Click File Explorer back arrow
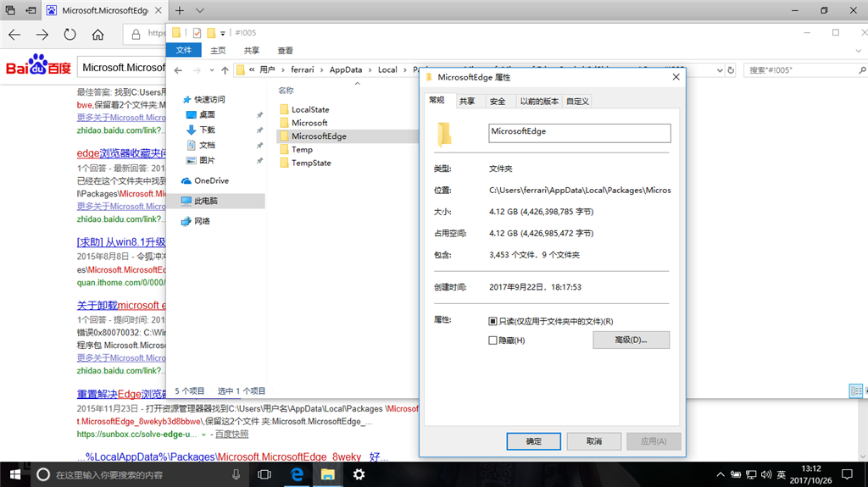The height and width of the screenshot is (487, 868). [178, 70]
